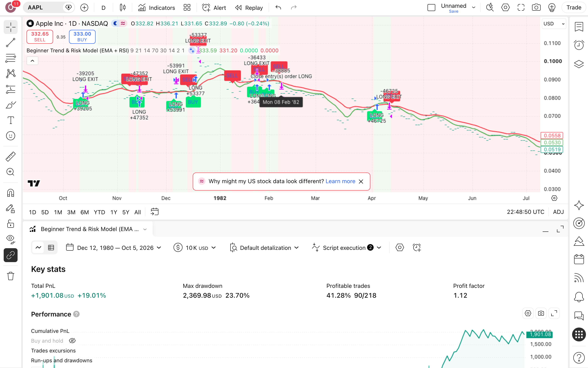Toggle the ADJ adjusted data button
The image size is (588, 368).
pyautogui.click(x=558, y=212)
